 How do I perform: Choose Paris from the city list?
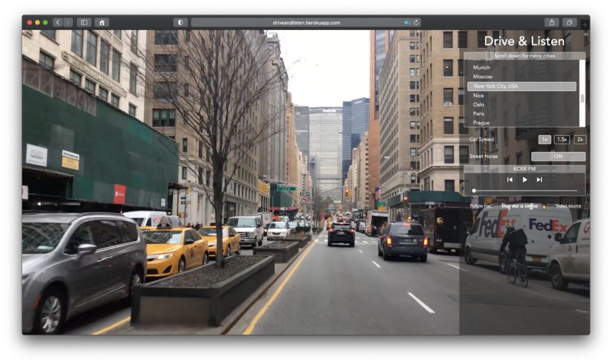[x=479, y=114]
